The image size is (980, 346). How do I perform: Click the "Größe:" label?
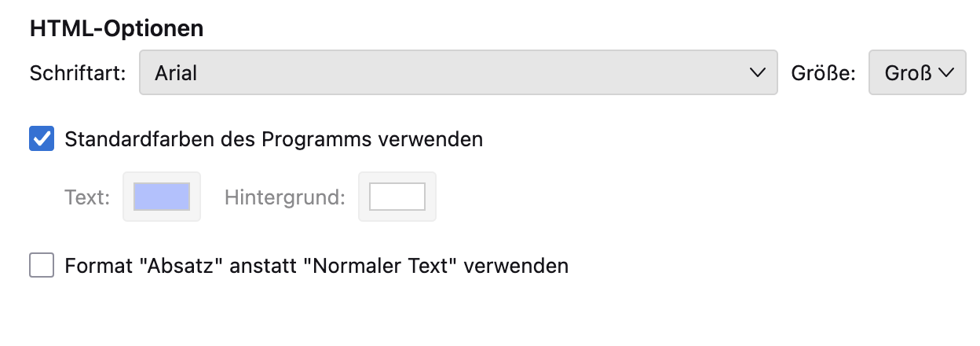[823, 73]
